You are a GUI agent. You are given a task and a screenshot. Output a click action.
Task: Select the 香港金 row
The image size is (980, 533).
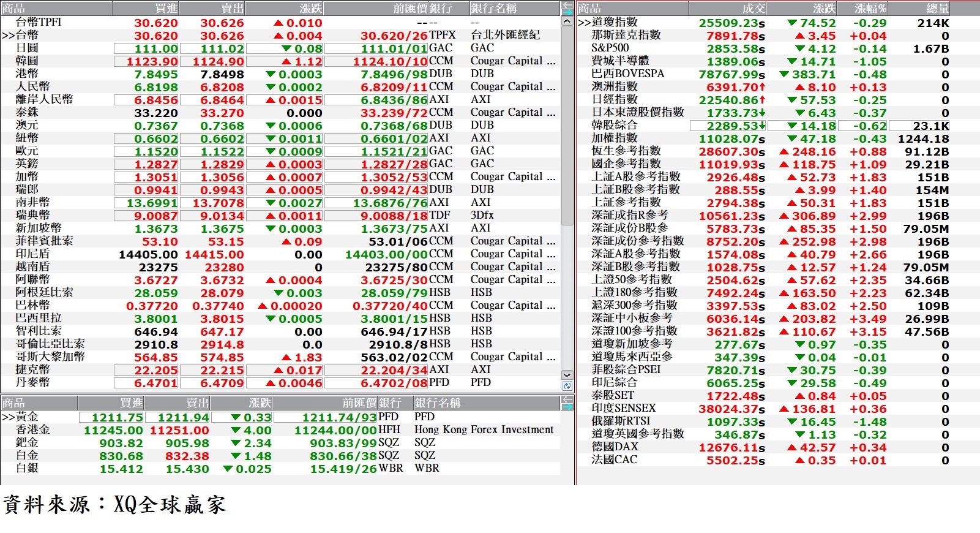[280, 430]
